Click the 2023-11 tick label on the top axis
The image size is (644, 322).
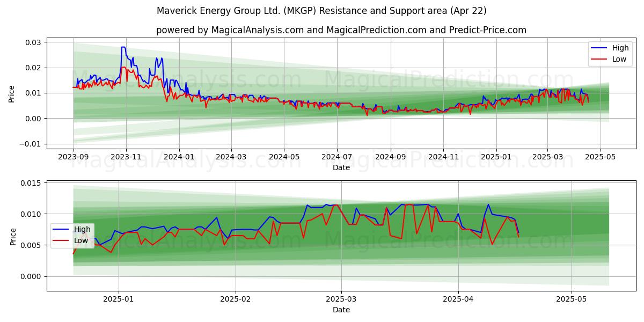click(x=126, y=158)
